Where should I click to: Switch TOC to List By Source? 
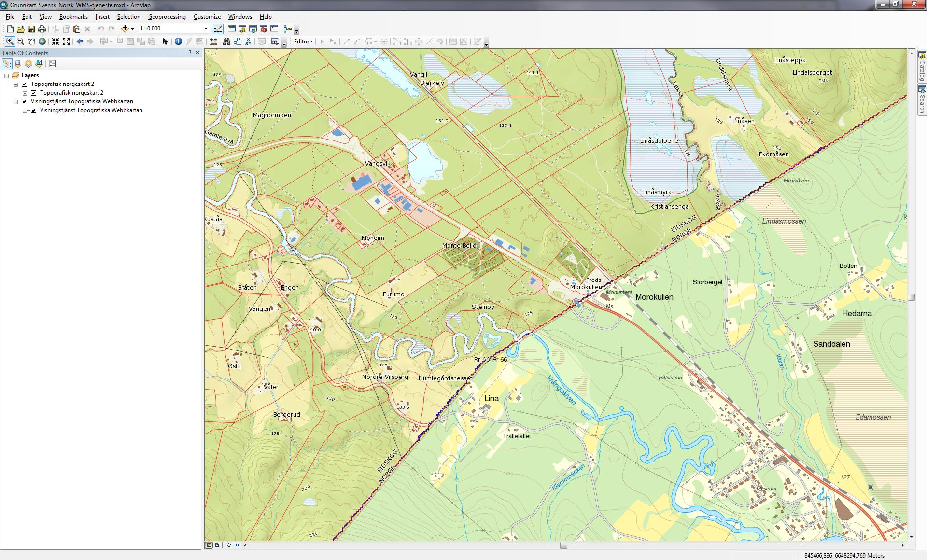(18, 64)
